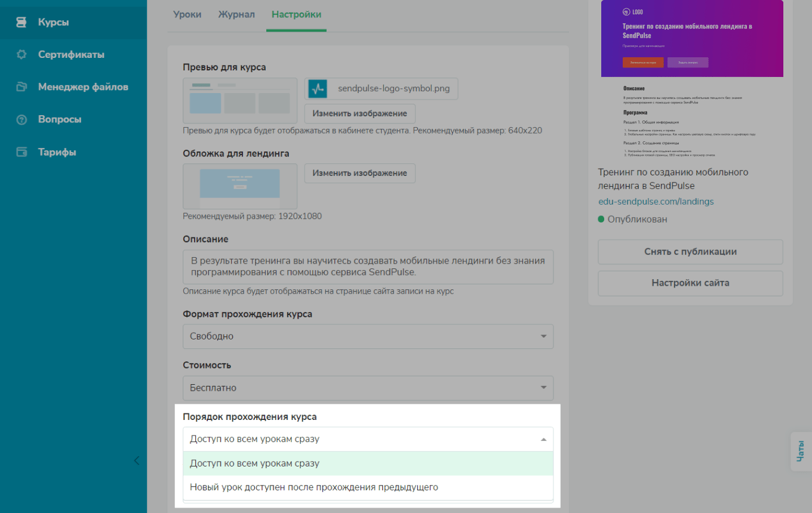Viewport: 812px width, 513px height.
Task: Click the File manager folder icon
Action: [21, 87]
